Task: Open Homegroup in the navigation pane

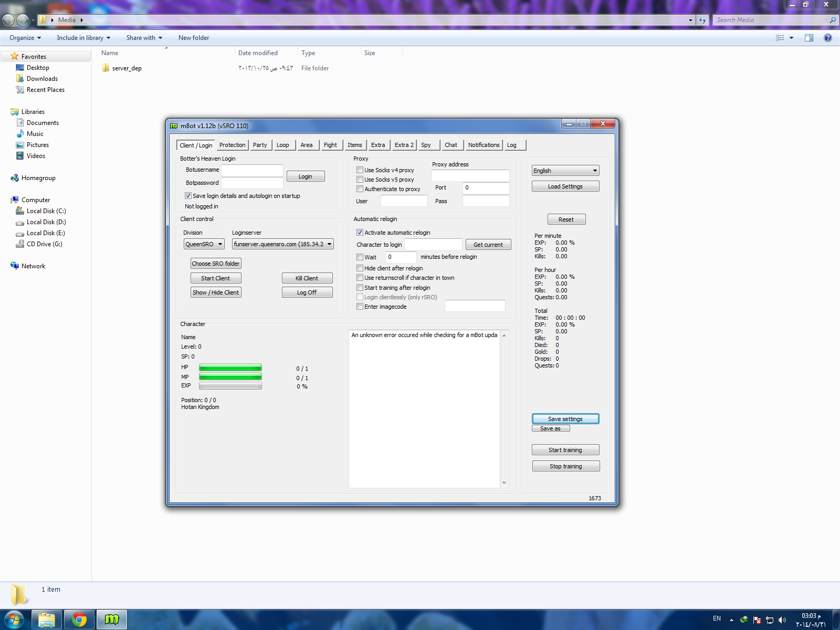Action: [x=38, y=178]
